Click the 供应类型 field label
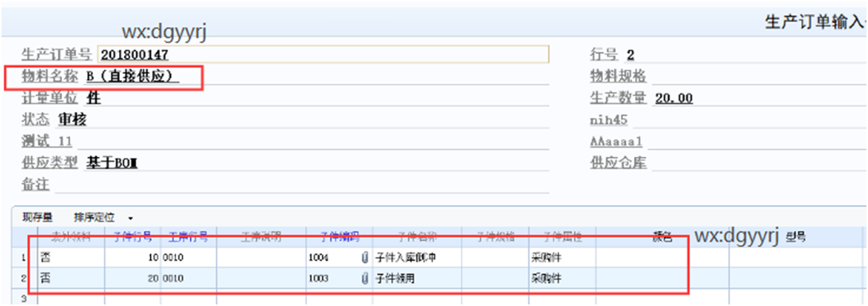 pos(50,163)
